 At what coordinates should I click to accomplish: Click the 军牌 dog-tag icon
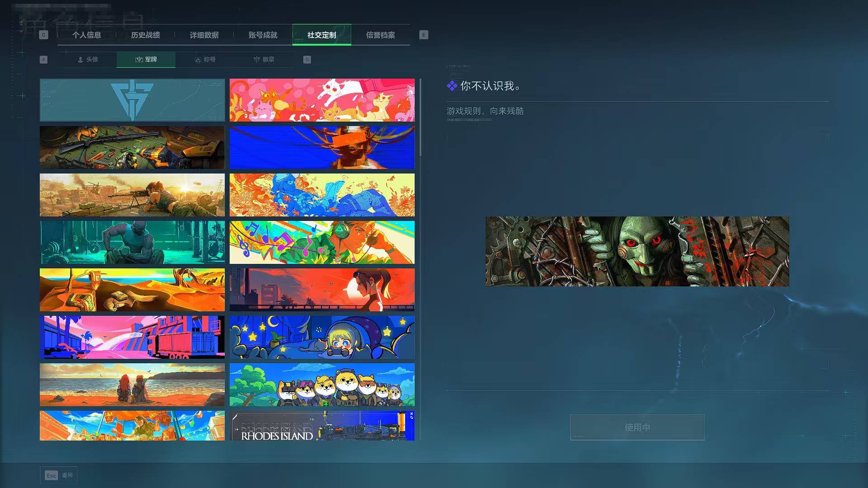click(x=138, y=59)
